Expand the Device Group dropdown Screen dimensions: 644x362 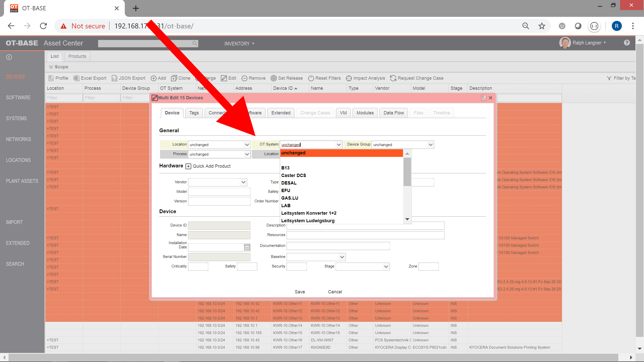click(430, 145)
